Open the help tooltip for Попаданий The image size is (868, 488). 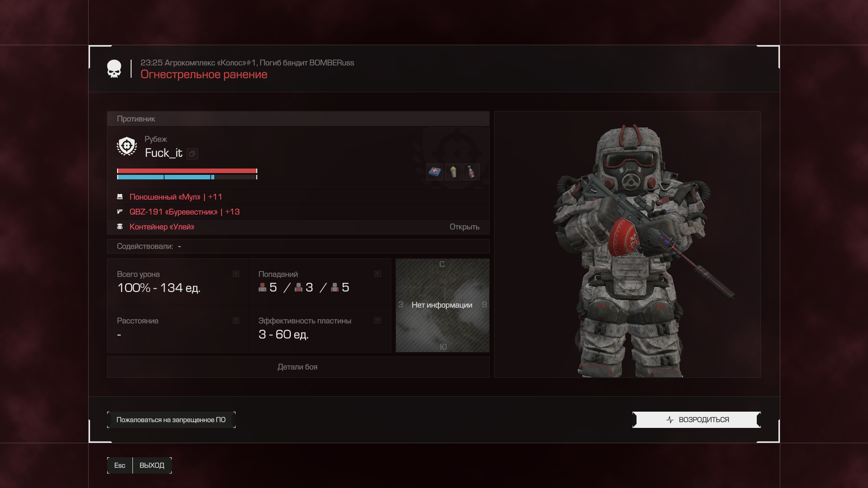pos(377,274)
